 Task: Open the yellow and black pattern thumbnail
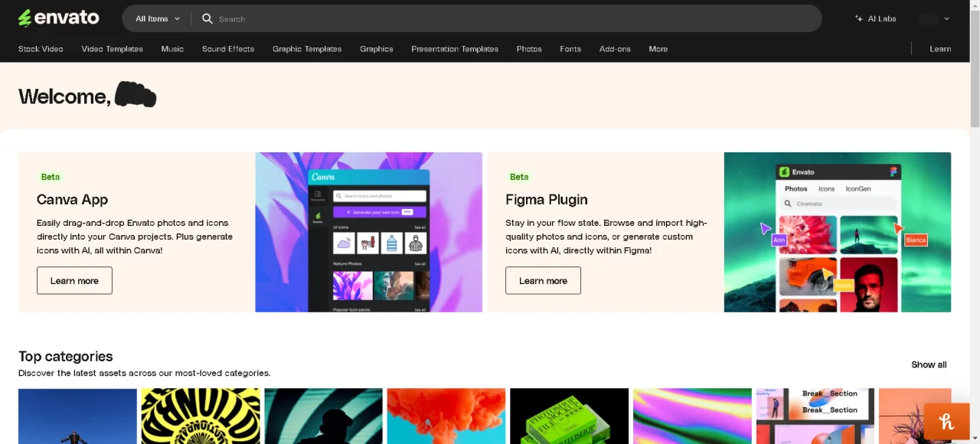201,416
